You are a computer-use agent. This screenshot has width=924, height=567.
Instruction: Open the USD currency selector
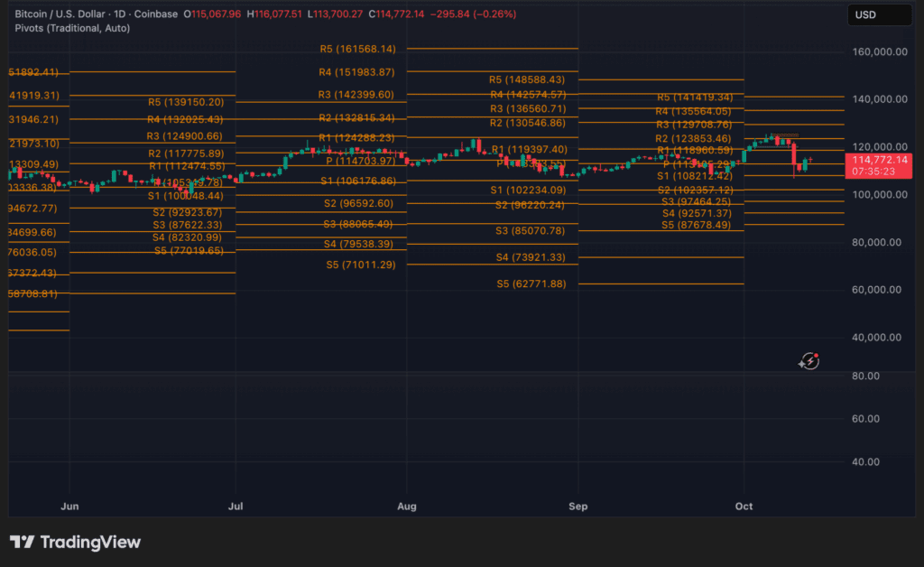coord(880,14)
